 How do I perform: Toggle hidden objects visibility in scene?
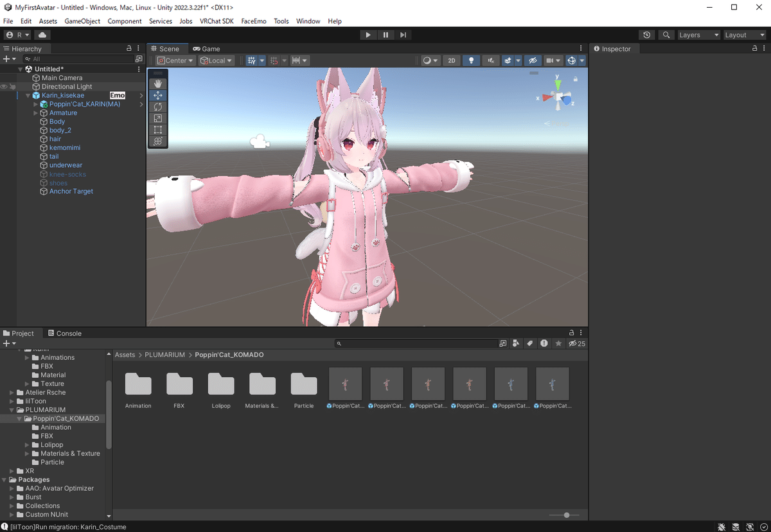[x=532, y=60]
